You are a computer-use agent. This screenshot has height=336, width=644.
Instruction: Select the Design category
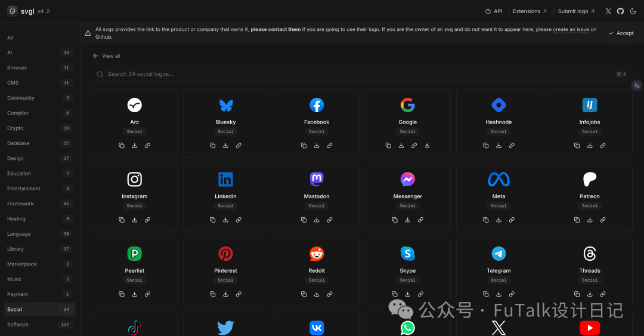point(40,158)
